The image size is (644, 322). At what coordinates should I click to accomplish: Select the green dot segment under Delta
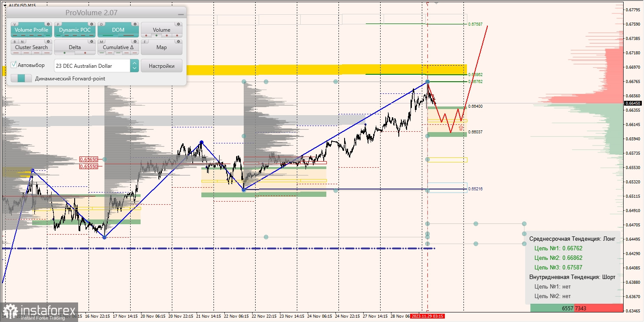(65, 53)
